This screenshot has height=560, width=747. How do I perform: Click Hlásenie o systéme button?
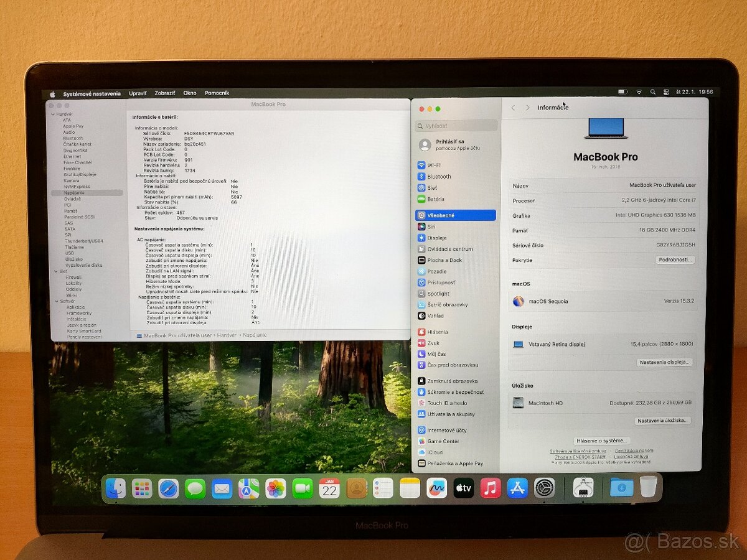point(601,440)
